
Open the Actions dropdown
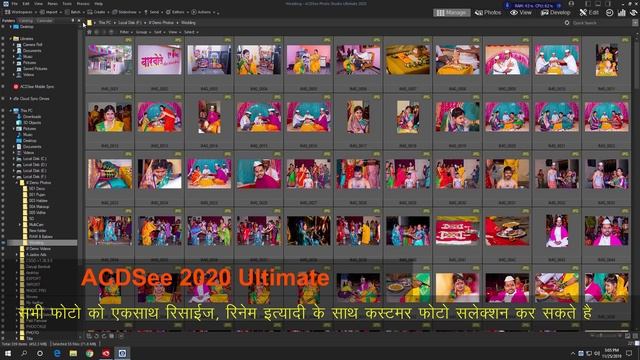click(x=204, y=12)
